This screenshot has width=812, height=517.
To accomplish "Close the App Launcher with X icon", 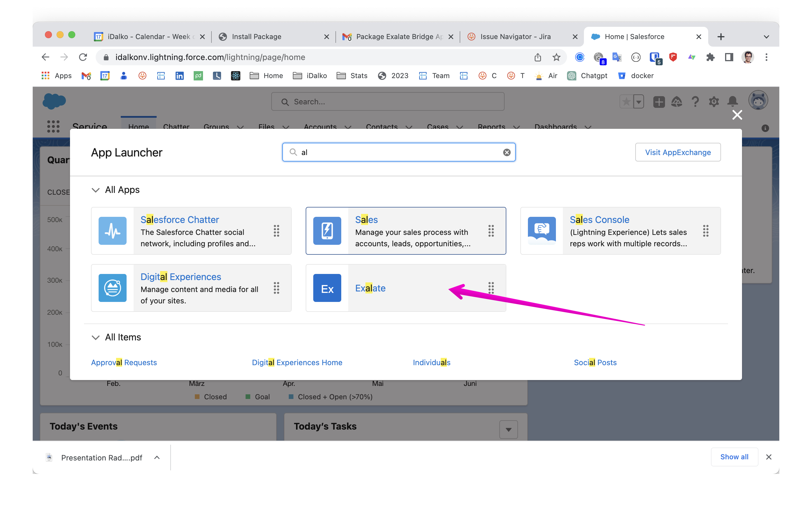I will coord(737,115).
